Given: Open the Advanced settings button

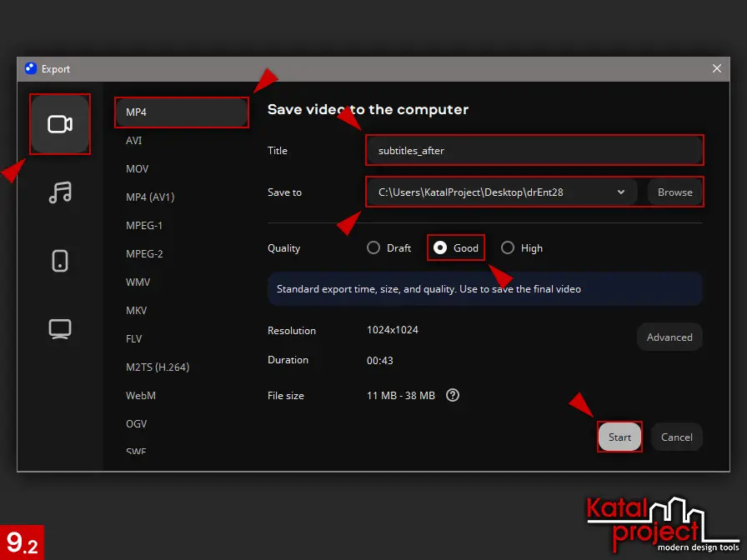Looking at the screenshot, I should coord(669,337).
